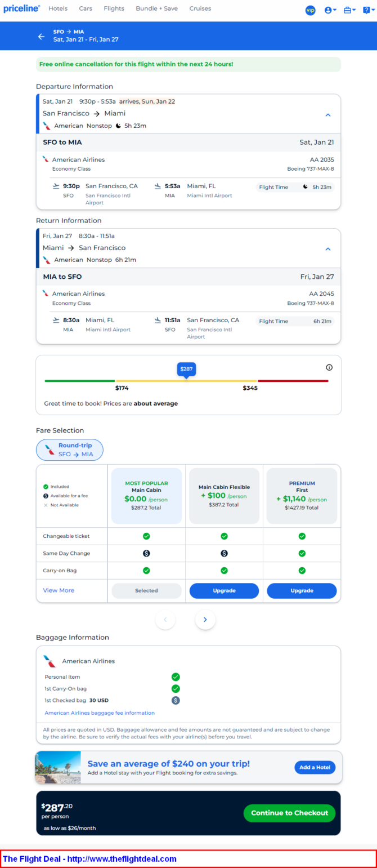Click the $287 price marker bubble

click(186, 370)
